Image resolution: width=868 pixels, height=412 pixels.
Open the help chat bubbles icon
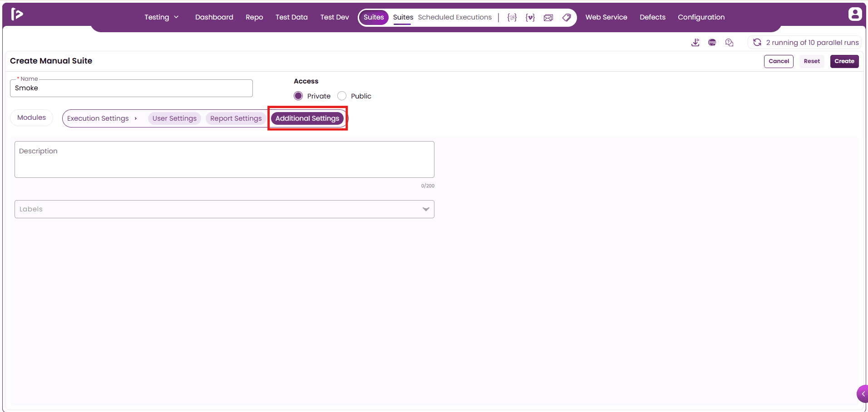click(x=730, y=42)
